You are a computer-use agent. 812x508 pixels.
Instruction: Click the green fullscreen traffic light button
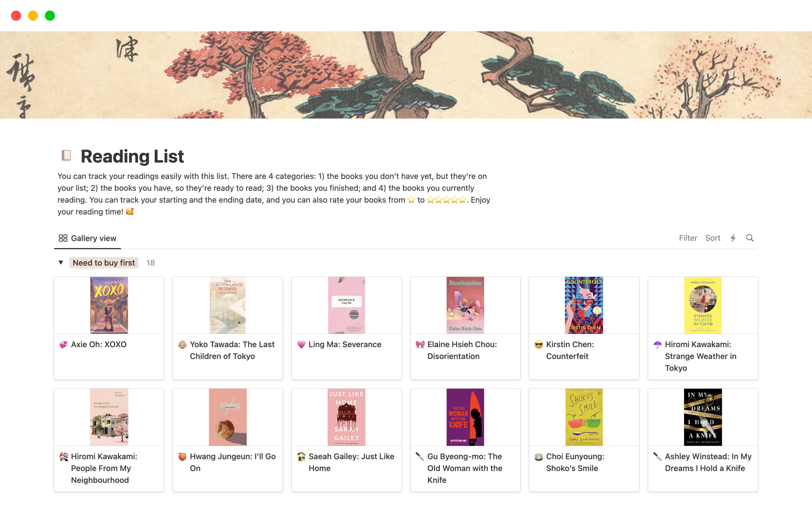pos(49,15)
